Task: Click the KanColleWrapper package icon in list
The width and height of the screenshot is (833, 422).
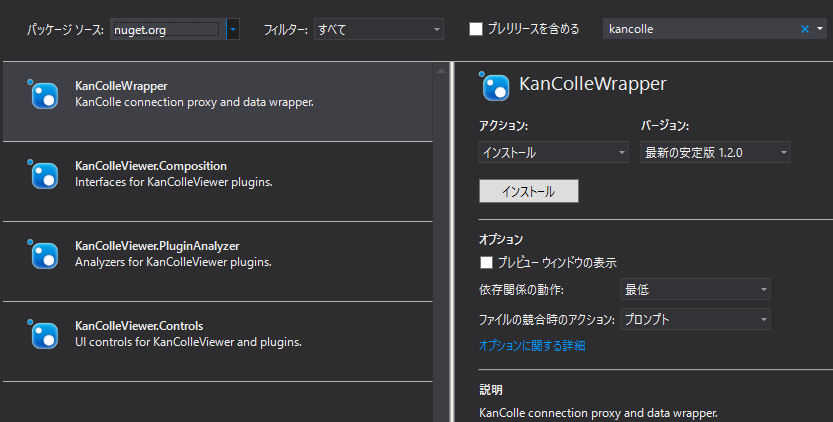Action: pos(43,95)
